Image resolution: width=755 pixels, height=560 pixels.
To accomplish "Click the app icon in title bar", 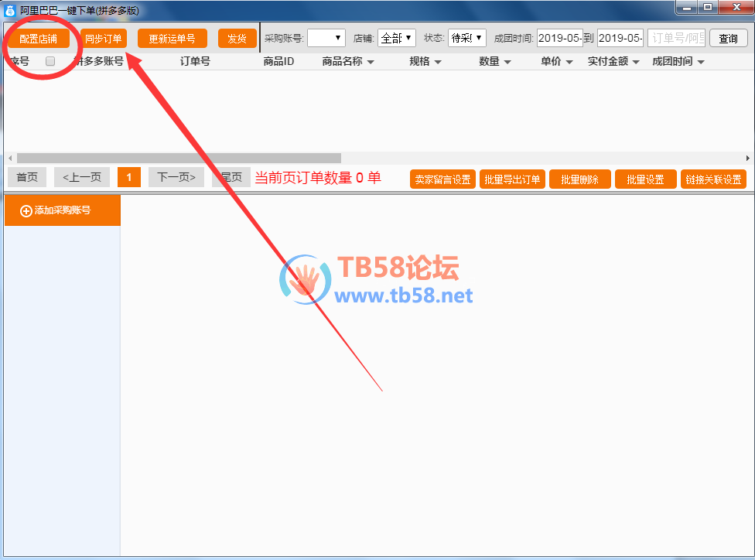I will coord(9,11).
